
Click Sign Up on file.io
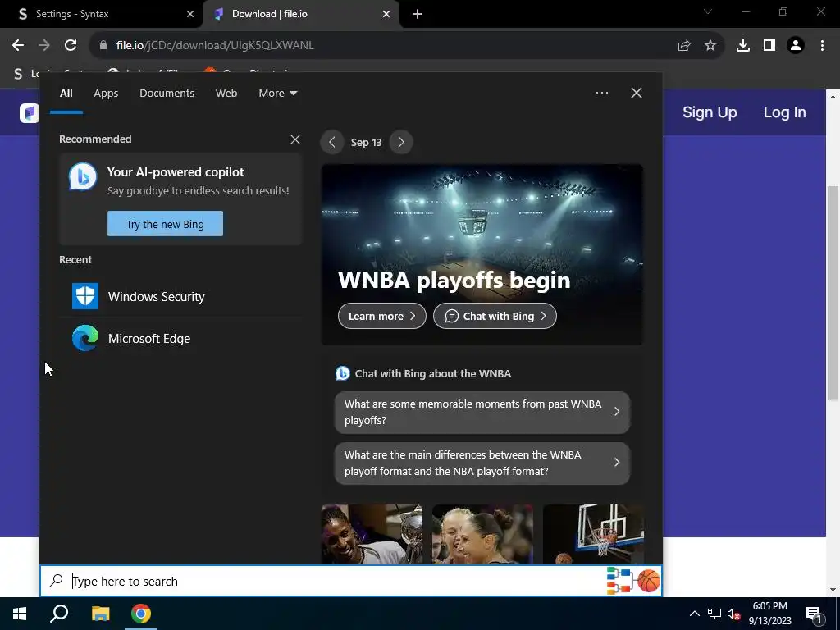710,112
